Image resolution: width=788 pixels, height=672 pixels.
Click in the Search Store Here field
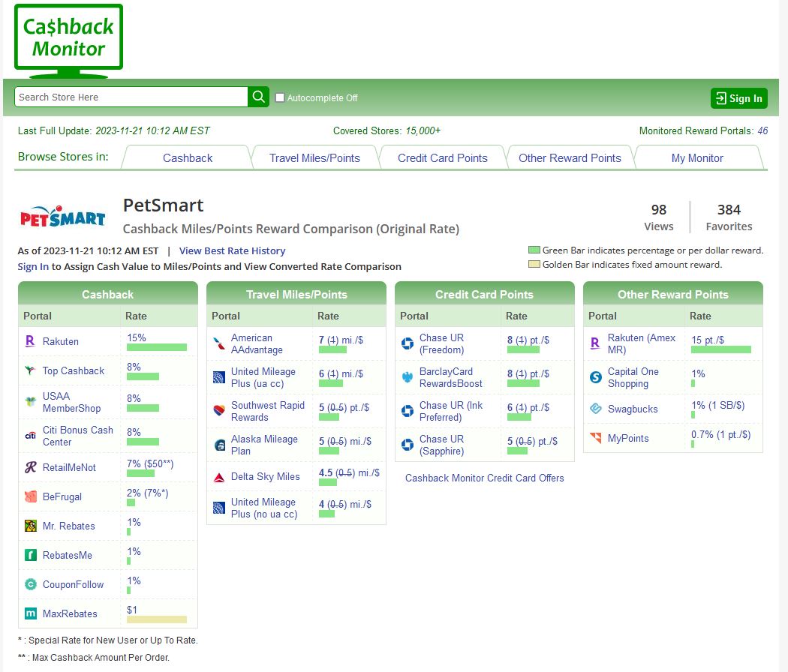[131, 97]
